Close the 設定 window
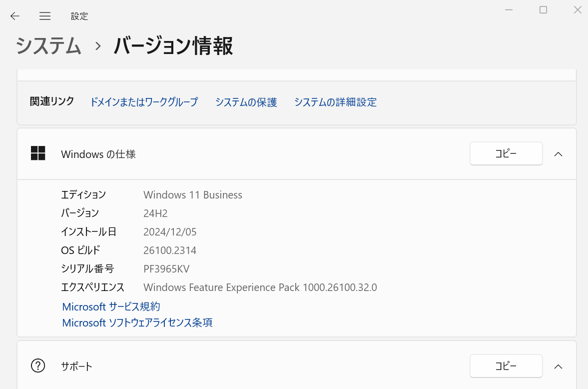 coord(577,10)
